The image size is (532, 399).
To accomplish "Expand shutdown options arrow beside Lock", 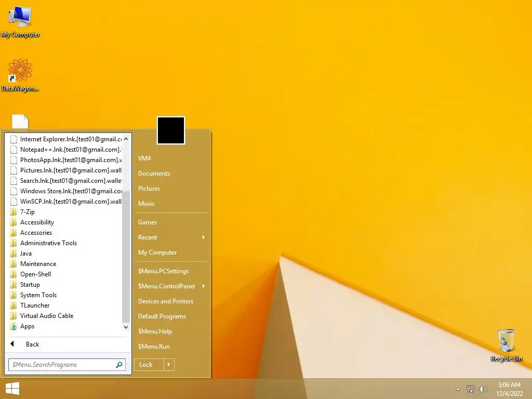I will click(x=169, y=365).
